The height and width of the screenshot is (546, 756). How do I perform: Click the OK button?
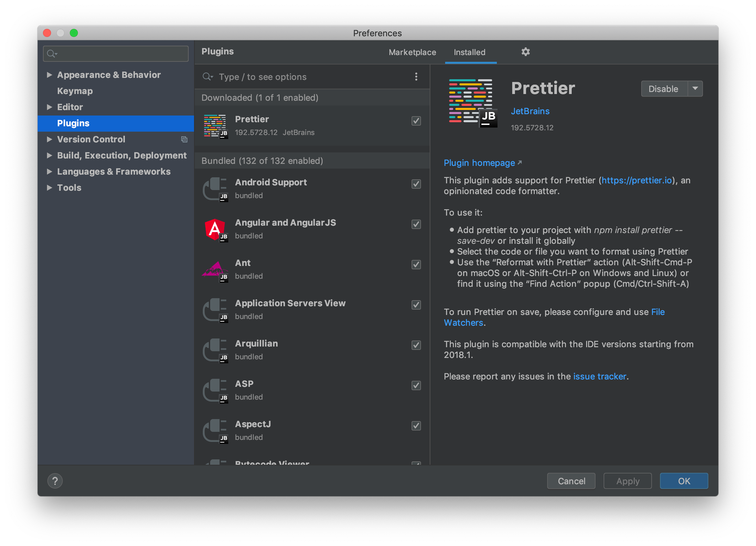(x=684, y=481)
